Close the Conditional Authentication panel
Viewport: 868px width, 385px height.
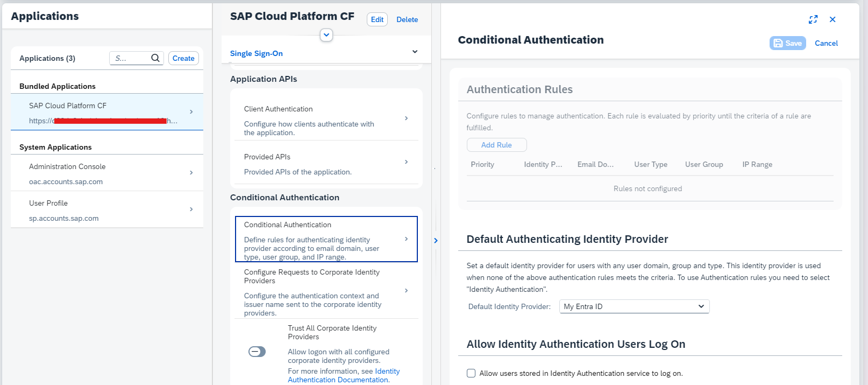833,19
